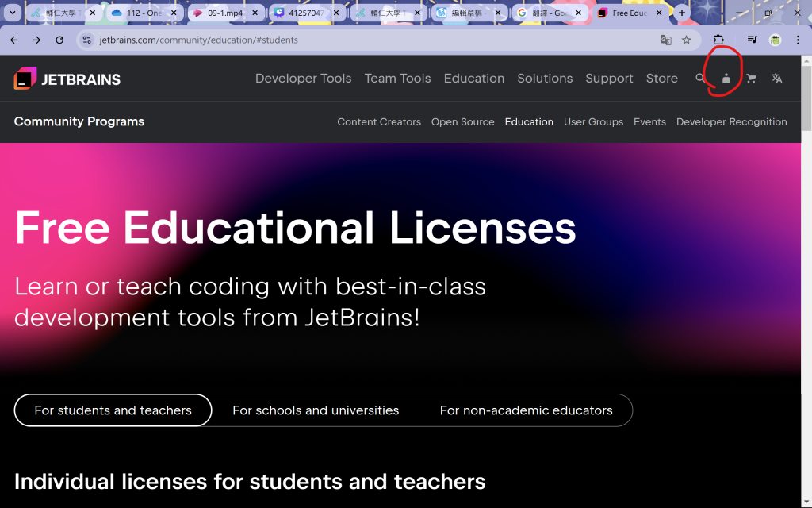Close the 編輯草稿 tab
This screenshot has width=812, height=508.
coord(498,13)
